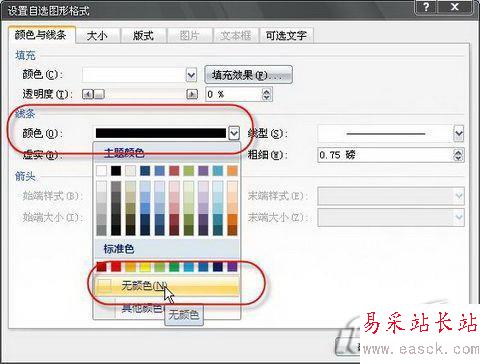The image size is (480, 364).
Task: Choose the dark red standard color
Action: 101,266
